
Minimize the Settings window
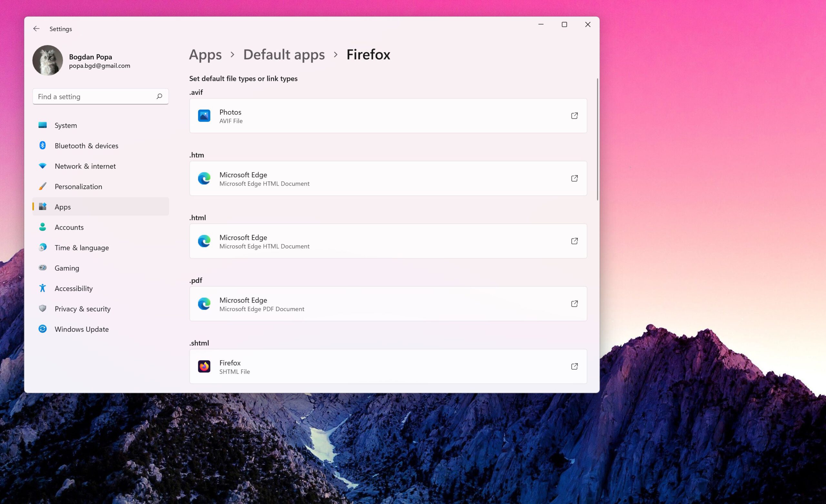(x=541, y=25)
